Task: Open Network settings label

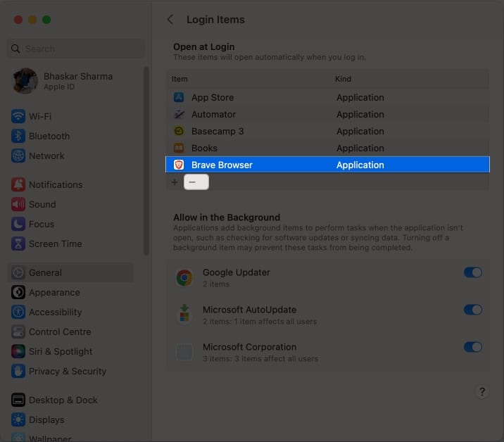Action: coord(46,156)
